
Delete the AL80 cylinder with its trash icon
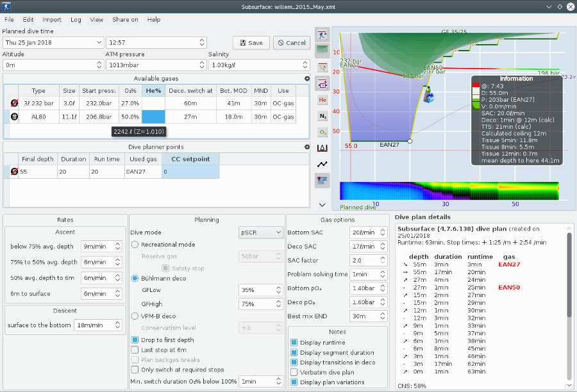coord(13,117)
